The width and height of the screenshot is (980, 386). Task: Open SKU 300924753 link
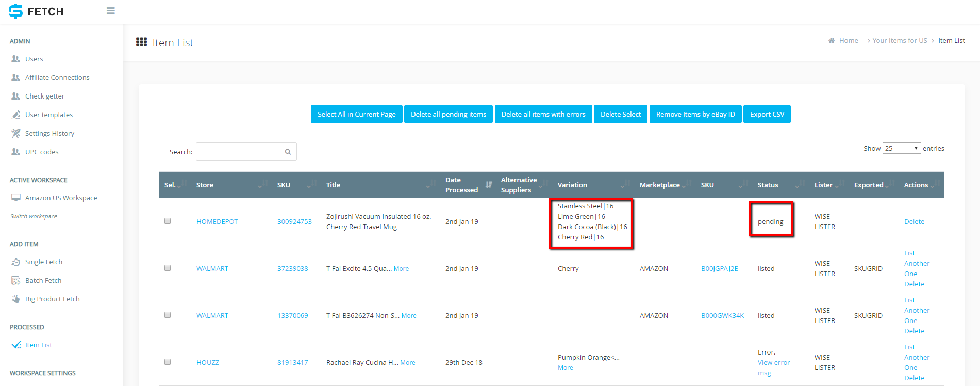click(x=294, y=221)
